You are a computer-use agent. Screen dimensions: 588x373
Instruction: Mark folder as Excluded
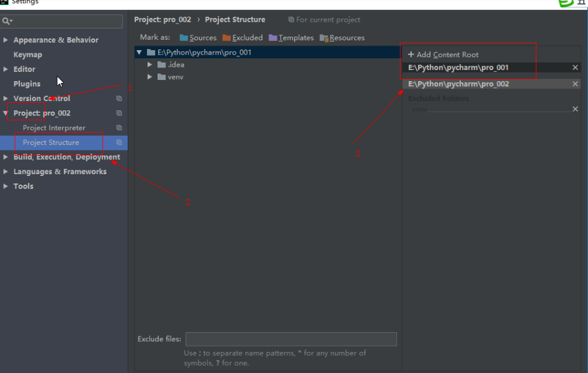(243, 38)
